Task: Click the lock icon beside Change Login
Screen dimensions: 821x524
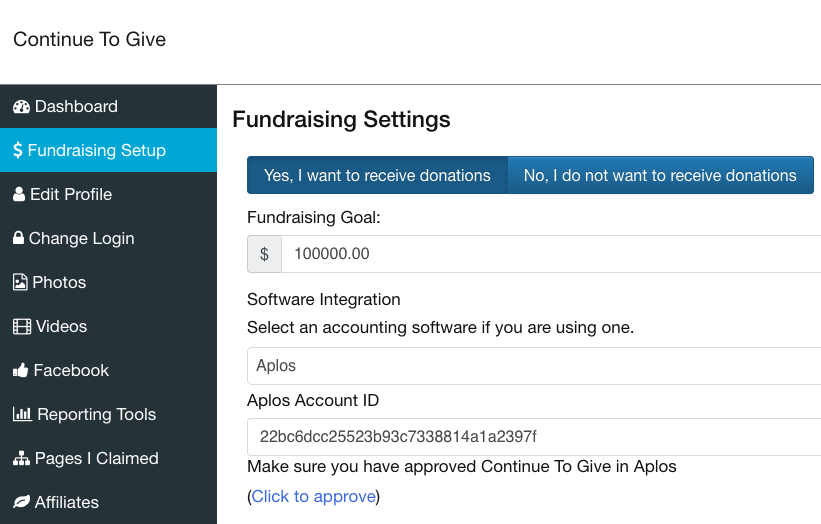Action: pyautogui.click(x=18, y=238)
